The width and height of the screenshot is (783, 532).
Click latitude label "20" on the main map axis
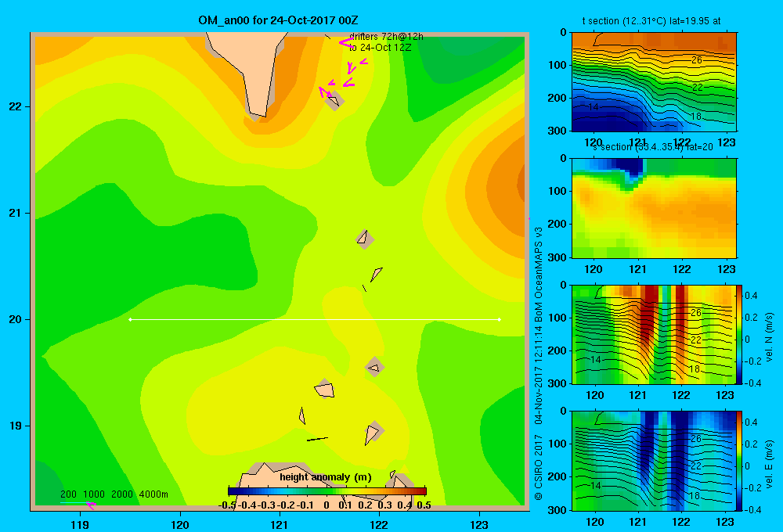click(x=16, y=319)
